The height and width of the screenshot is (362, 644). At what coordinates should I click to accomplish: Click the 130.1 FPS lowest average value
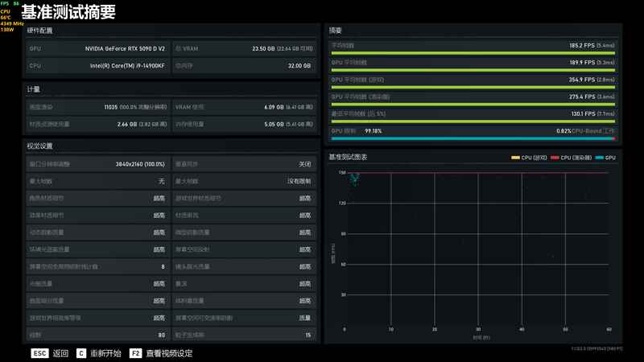click(583, 113)
